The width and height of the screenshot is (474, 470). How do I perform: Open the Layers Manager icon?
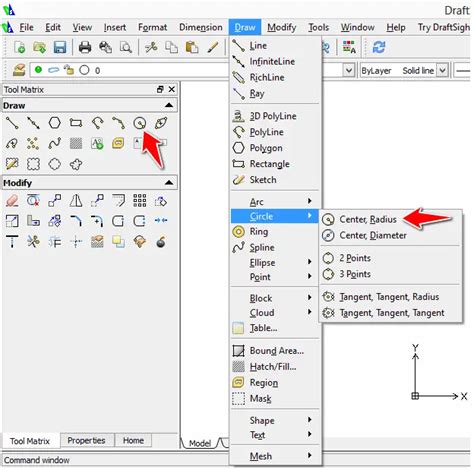[x=19, y=70]
